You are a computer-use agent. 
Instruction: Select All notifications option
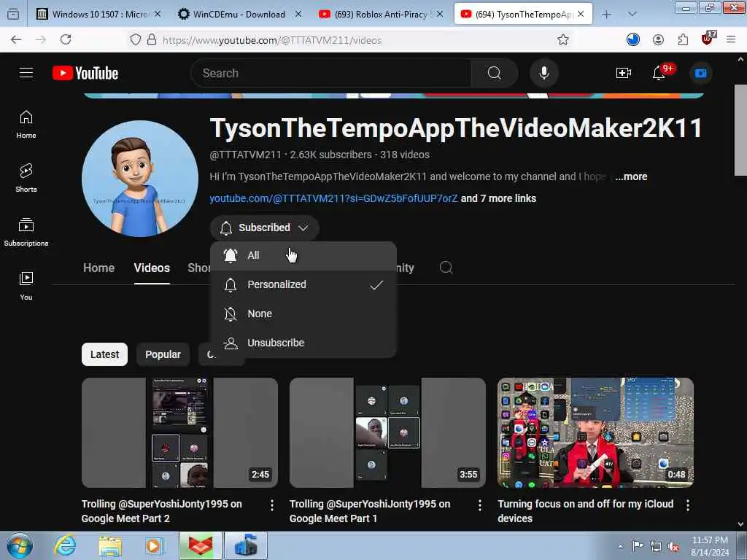click(303, 256)
